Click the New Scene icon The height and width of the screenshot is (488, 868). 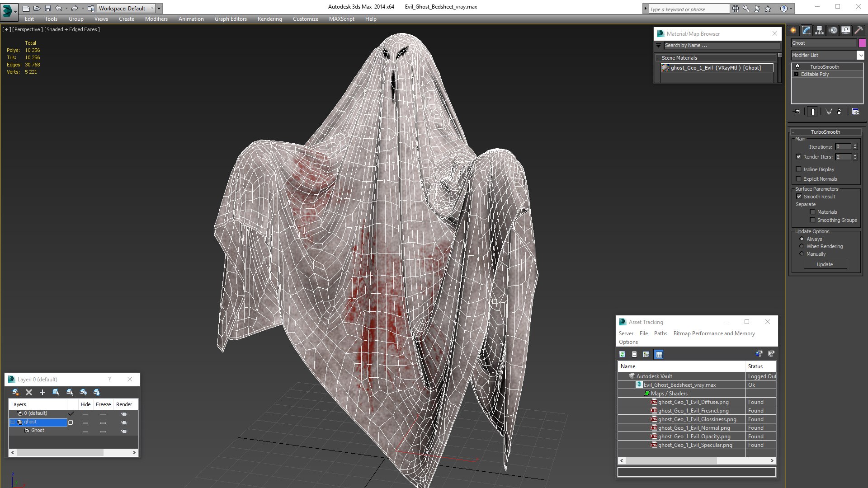point(26,8)
